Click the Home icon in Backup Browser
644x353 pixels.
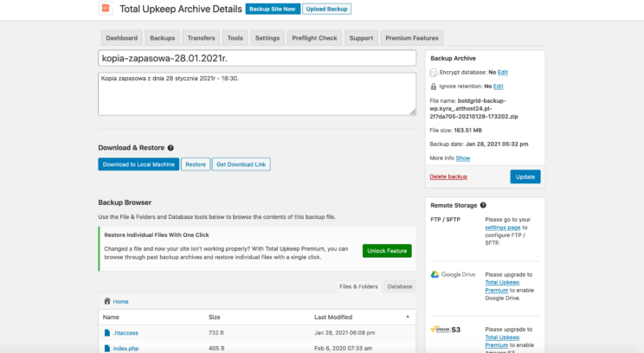click(107, 301)
